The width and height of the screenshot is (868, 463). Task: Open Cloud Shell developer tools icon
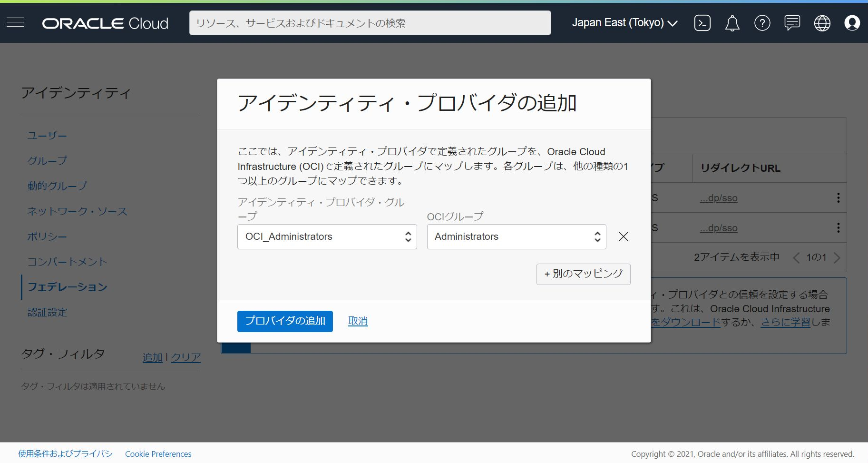pyautogui.click(x=702, y=23)
